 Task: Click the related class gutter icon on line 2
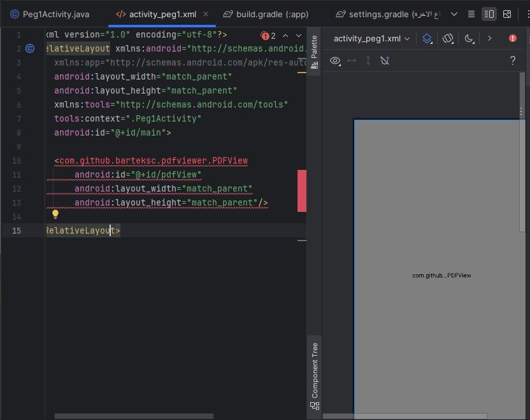coord(30,48)
